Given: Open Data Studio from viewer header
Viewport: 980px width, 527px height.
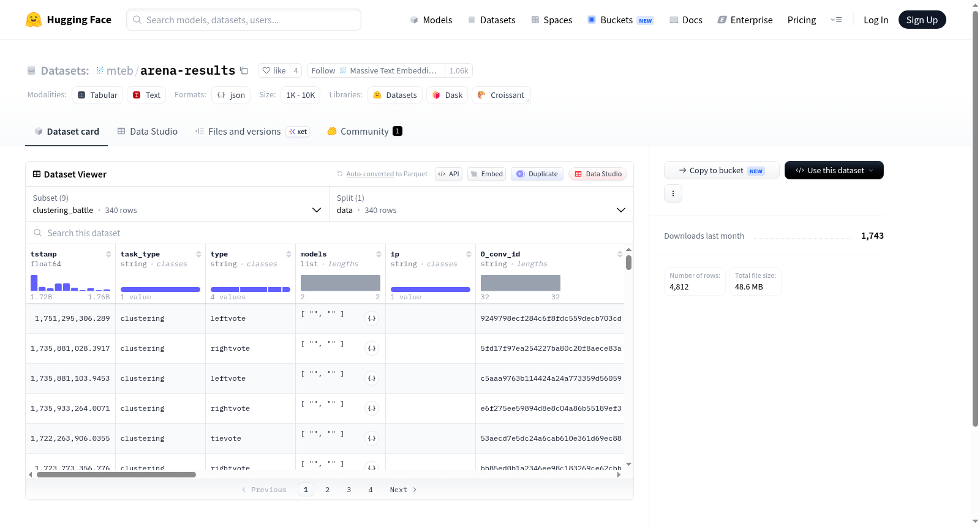Looking at the screenshot, I should click(x=598, y=174).
